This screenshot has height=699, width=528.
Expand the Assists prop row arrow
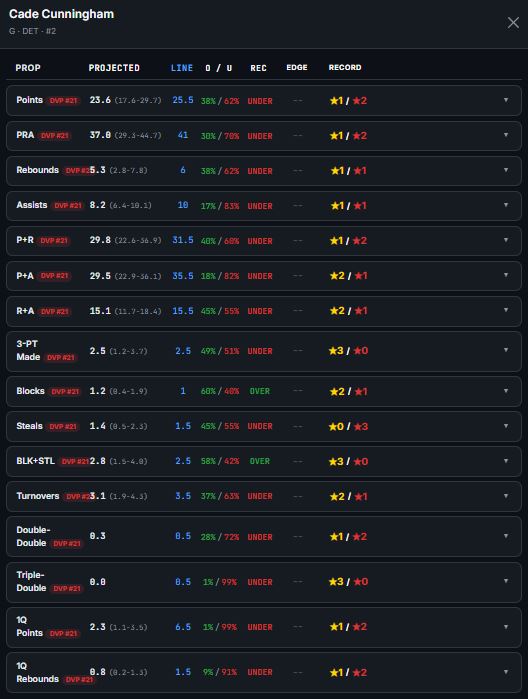click(506, 205)
